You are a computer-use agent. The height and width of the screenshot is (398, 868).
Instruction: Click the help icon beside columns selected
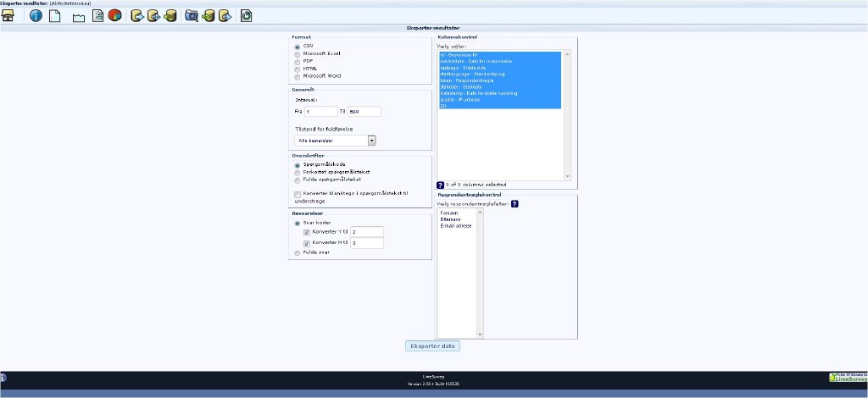point(441,185)
